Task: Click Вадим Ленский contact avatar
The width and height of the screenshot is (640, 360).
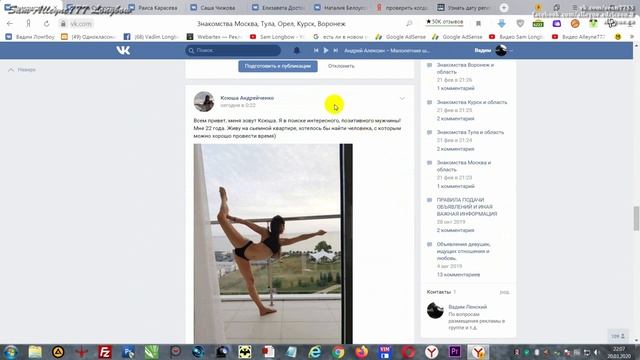Action: click(435, 311)
